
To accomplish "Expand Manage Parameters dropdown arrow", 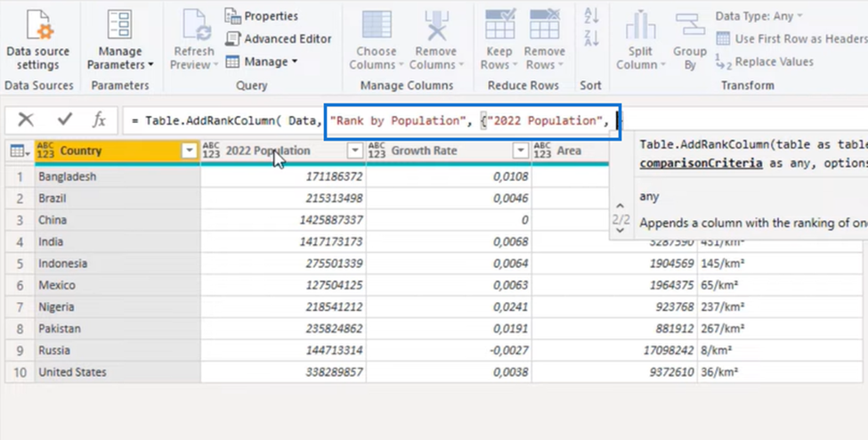I will click(x=150, y=65).
